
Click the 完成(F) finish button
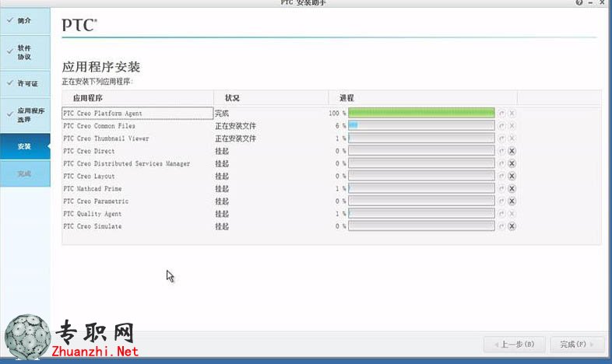577,345
